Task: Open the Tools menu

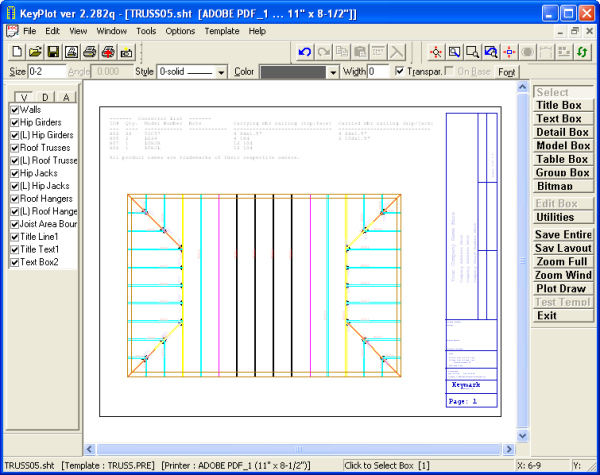Action: coord(146,31)
